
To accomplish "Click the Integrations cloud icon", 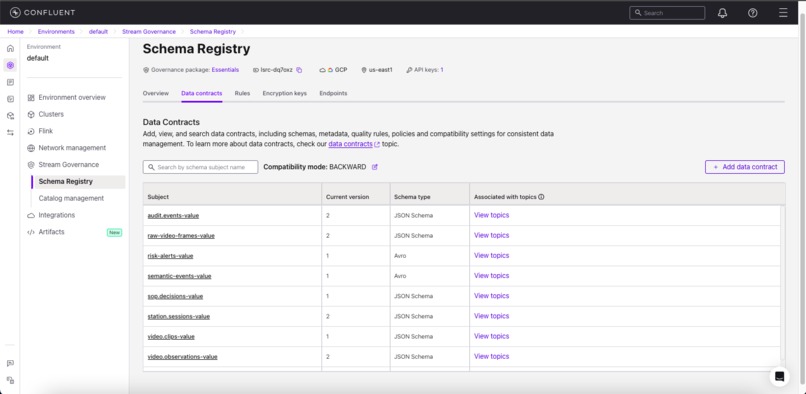I will tap(31, 216).
